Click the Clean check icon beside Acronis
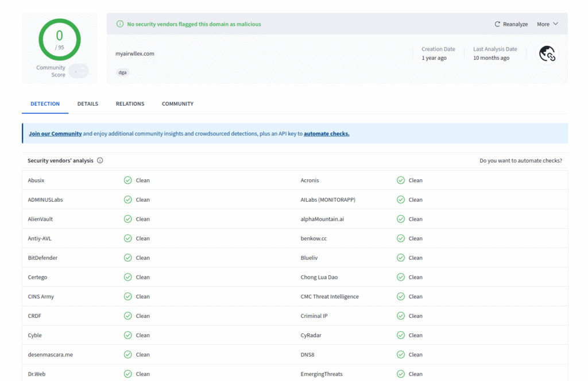The width and height of the screenshot is (588, 381). [400, 180]
